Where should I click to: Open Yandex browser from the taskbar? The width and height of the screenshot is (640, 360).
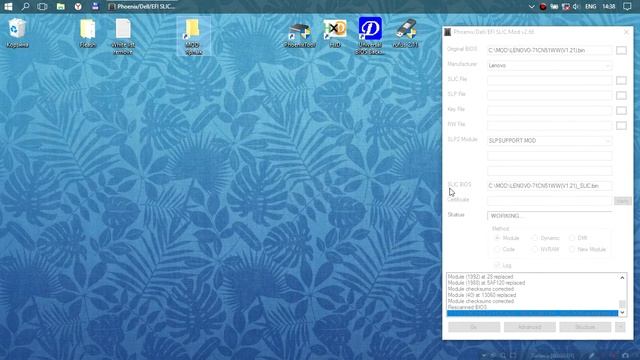tap(78, 7)
